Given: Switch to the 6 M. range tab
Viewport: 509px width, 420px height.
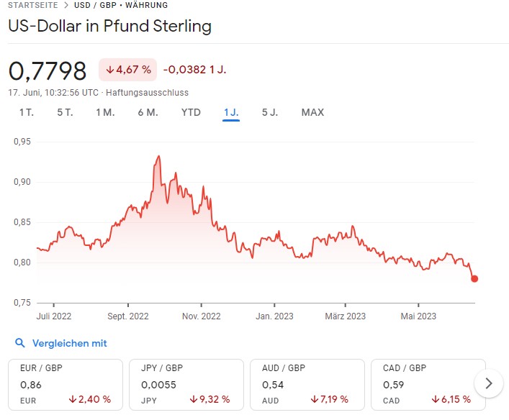Looking at the screenshot, I should [x=148, y=112].
